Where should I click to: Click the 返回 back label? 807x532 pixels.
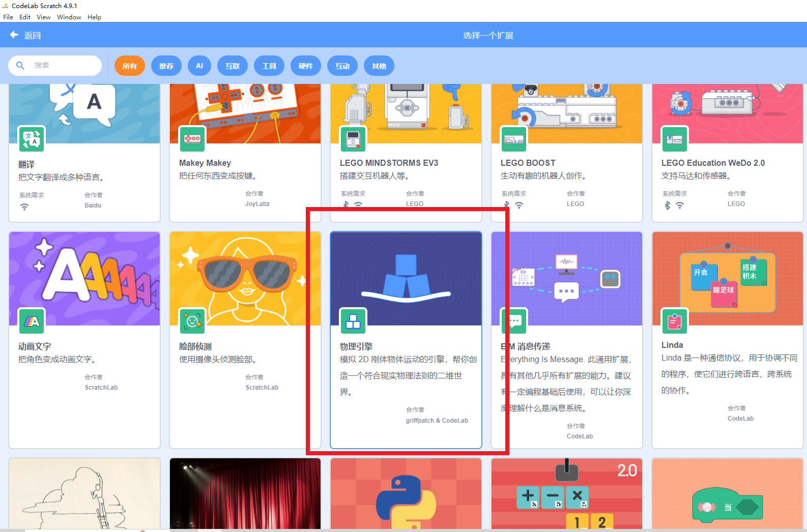tap(33, 35)
